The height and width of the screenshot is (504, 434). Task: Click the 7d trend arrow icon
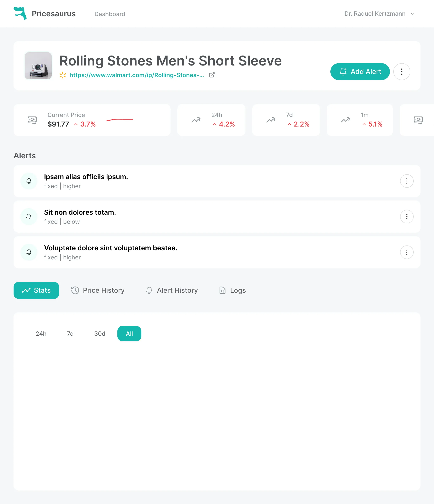(271, 120)
